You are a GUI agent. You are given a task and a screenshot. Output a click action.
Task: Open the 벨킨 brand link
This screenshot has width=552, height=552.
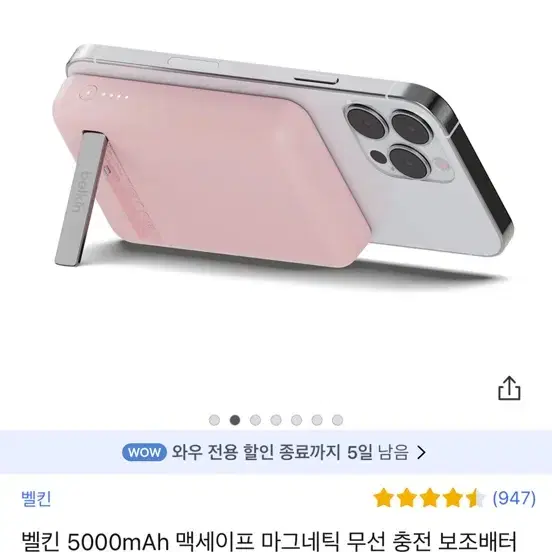pos(36,498)
